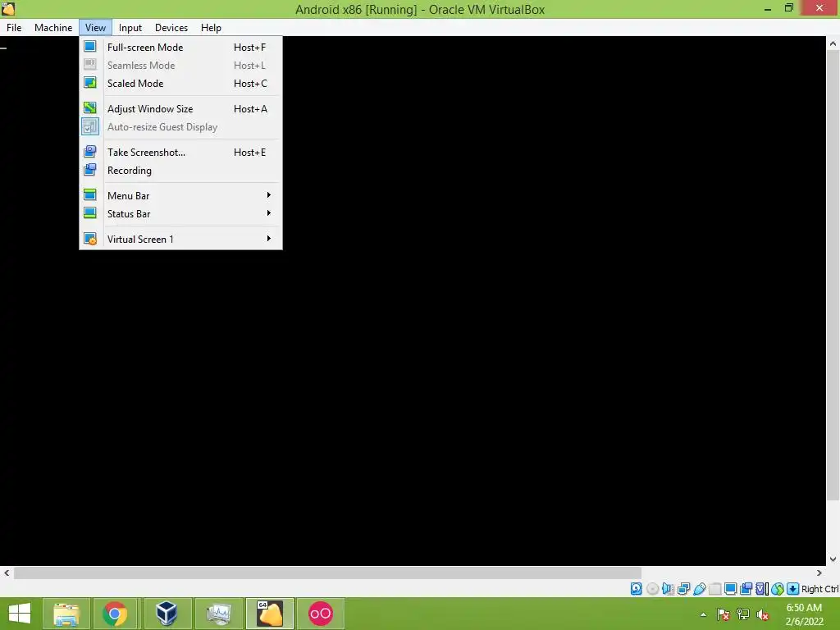Click the optical disk status icon
Viewport: 840px width, 630px height.
point(652,589)
